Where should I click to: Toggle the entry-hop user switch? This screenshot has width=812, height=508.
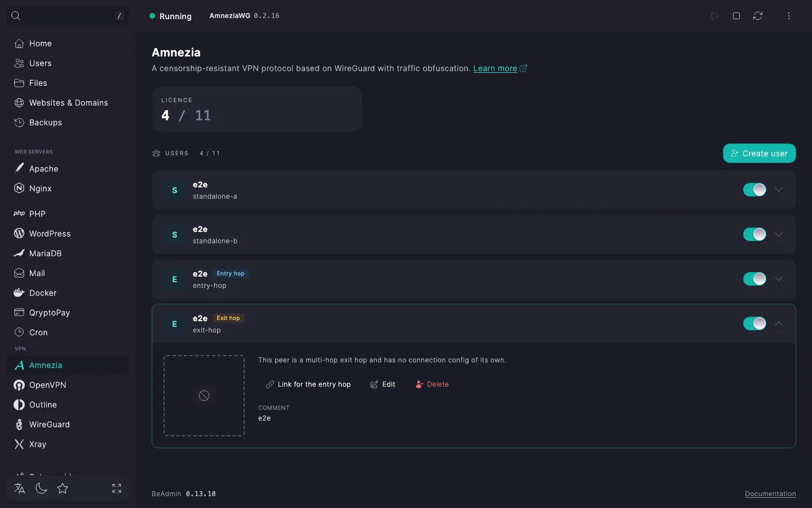(754, 279)
